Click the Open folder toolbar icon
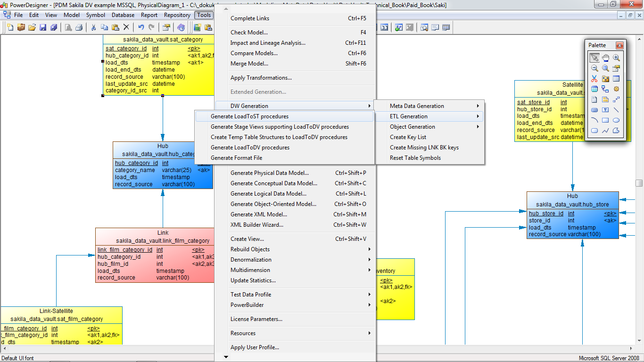Viewport: 644px width, 362px height. [32, 27]
